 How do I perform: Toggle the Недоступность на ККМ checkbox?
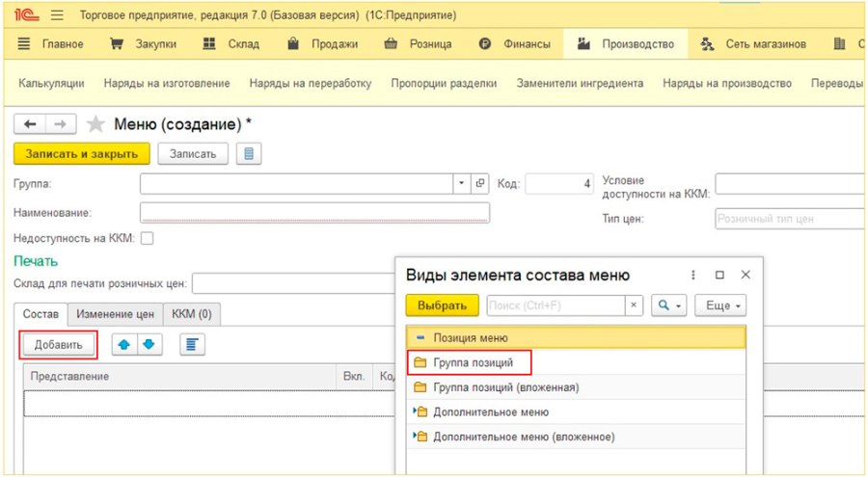[147, 239]
